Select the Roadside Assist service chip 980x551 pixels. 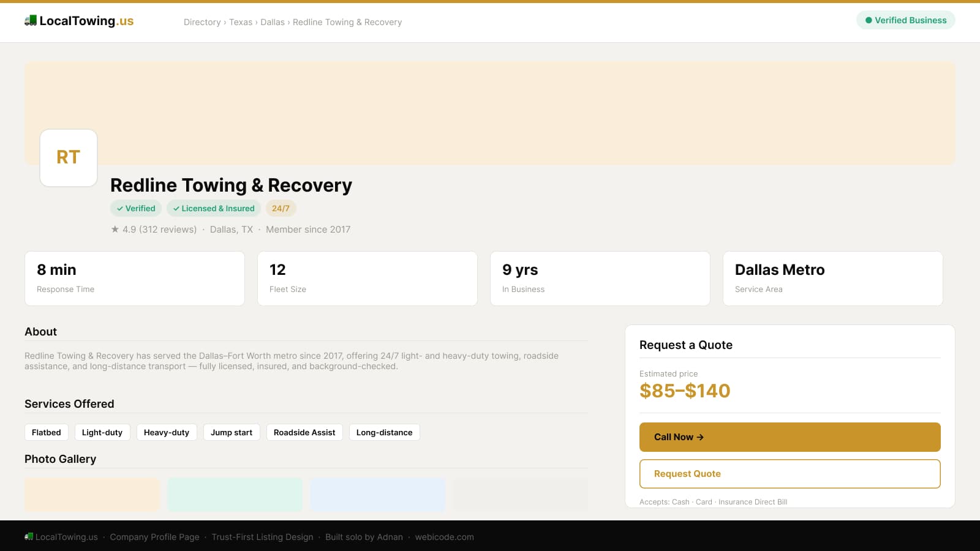tap(304, 432)
